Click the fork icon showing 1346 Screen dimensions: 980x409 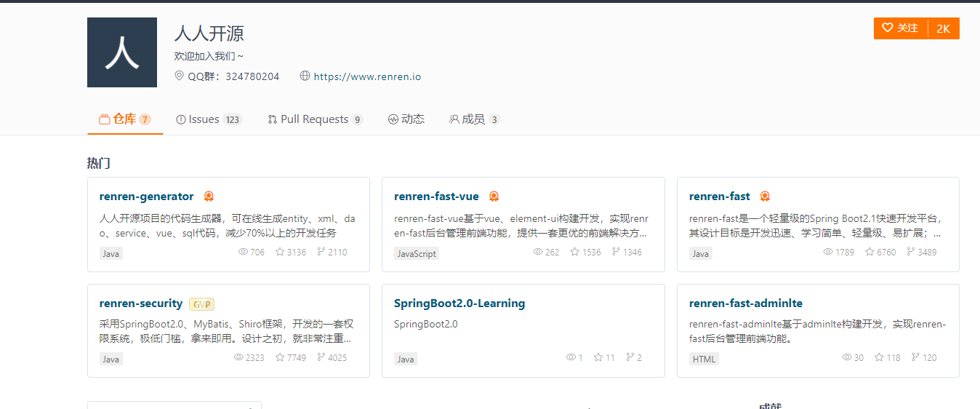[616, 252]
